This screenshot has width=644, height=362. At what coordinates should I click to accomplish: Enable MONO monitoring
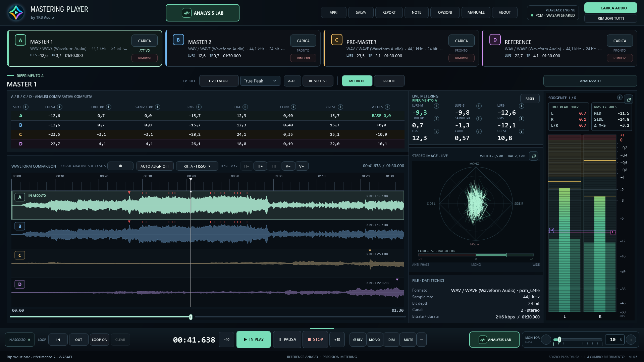coord(374,340)
